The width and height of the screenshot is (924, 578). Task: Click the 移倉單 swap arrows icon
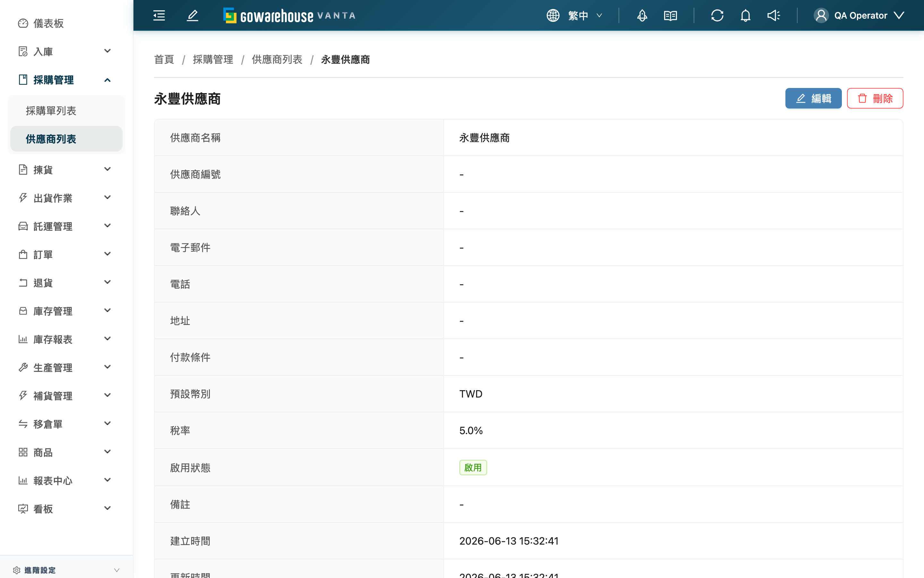[x=23, y=424]
